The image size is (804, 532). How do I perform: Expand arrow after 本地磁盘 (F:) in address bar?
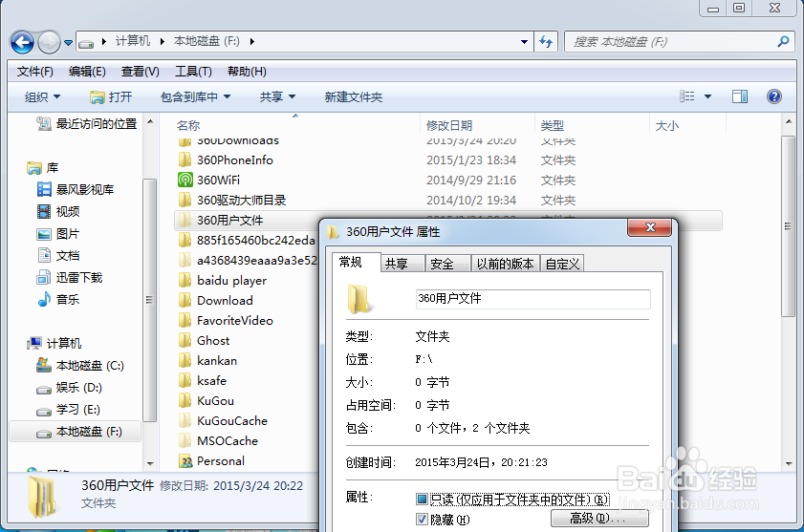251,41
